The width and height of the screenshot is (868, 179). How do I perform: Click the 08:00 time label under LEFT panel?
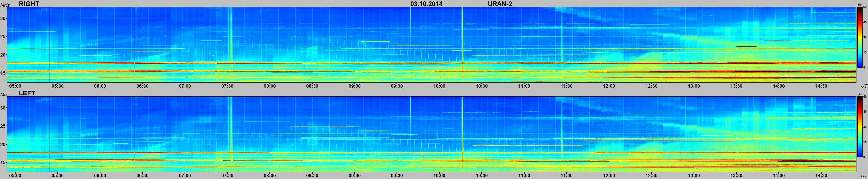pos(270,176)
